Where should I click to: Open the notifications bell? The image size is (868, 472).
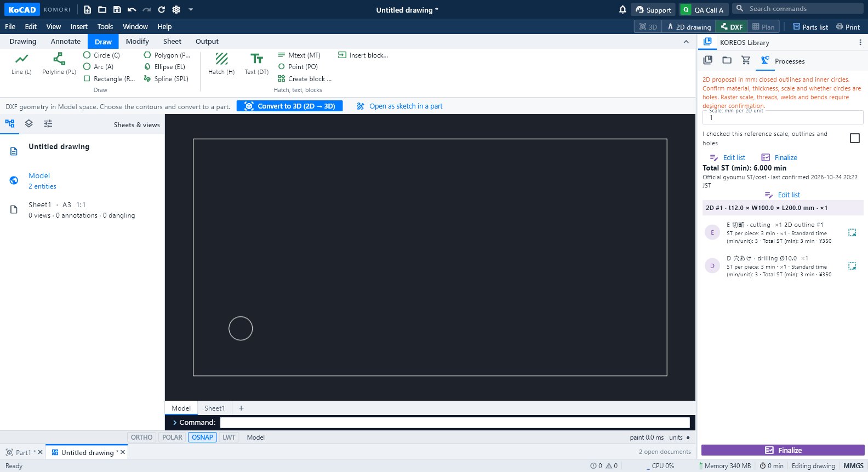click(x=623, y=9)
